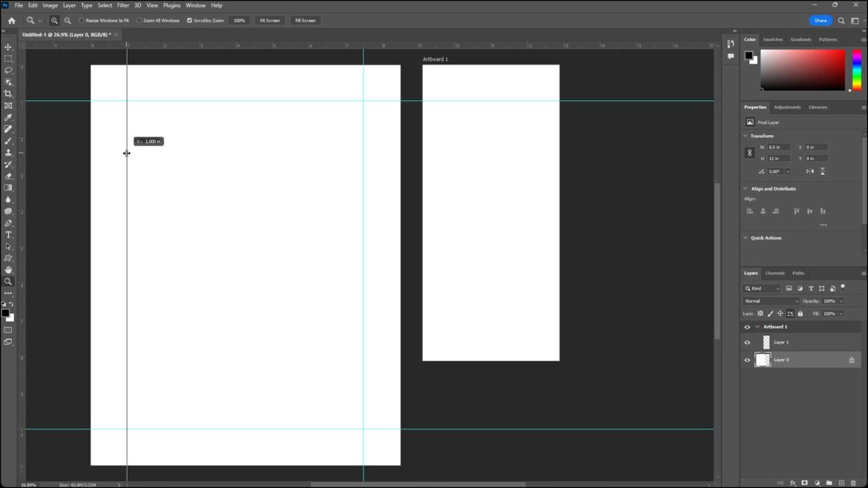This screenshot has height=488, width=868.
Task: Select the Move tool
Action: [9, 47]
